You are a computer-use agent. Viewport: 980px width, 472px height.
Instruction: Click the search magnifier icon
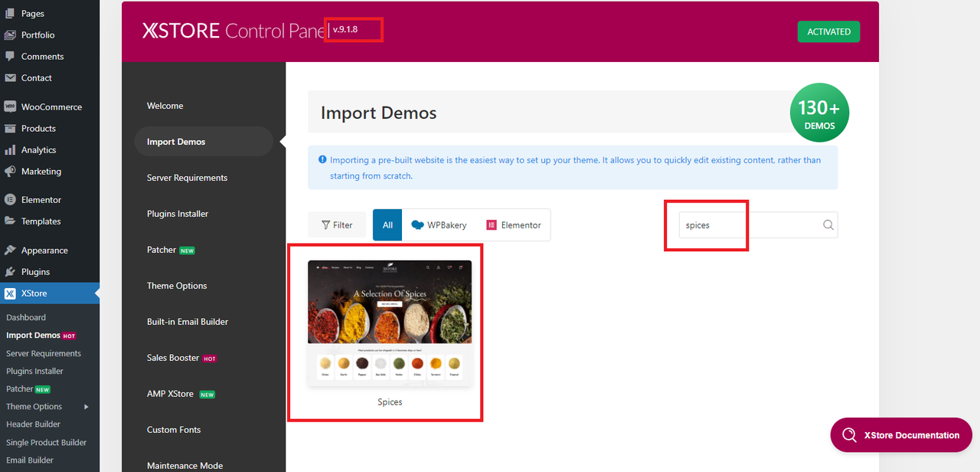coord(828,225)
